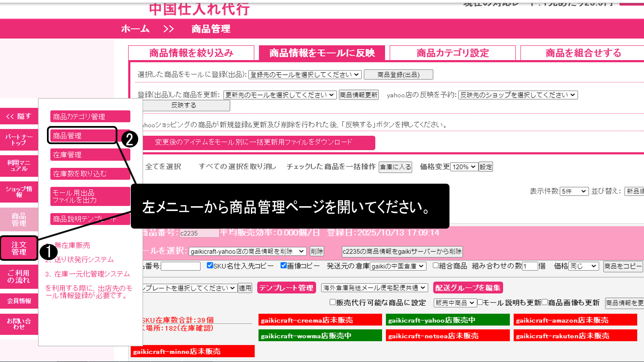Toggle the 画像コピー checkbox
The height and width of the screenshot is (362, 644).
tap(283, 265)
